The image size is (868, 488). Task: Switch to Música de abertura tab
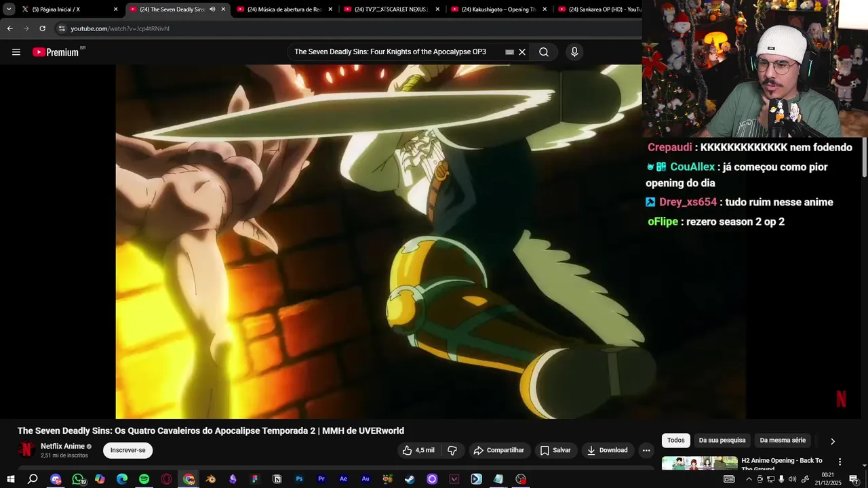[x=283, y=9]
